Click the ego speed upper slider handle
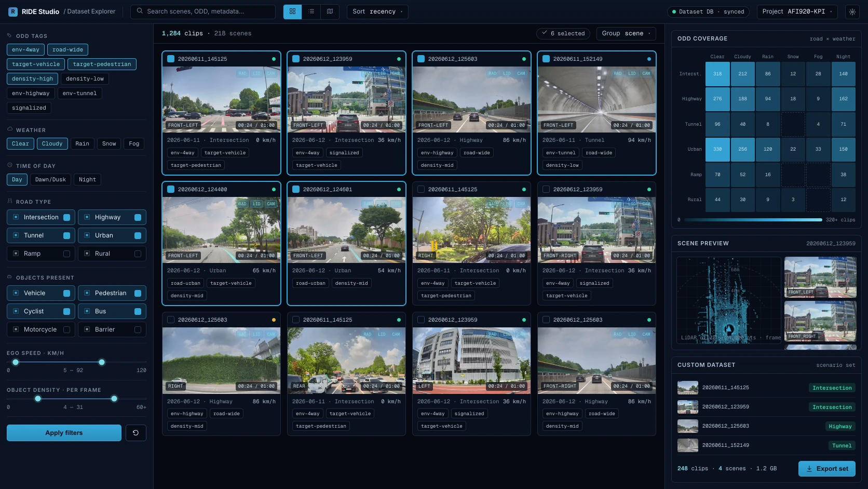Screen dimensions: 868x489 coord(102,362)
